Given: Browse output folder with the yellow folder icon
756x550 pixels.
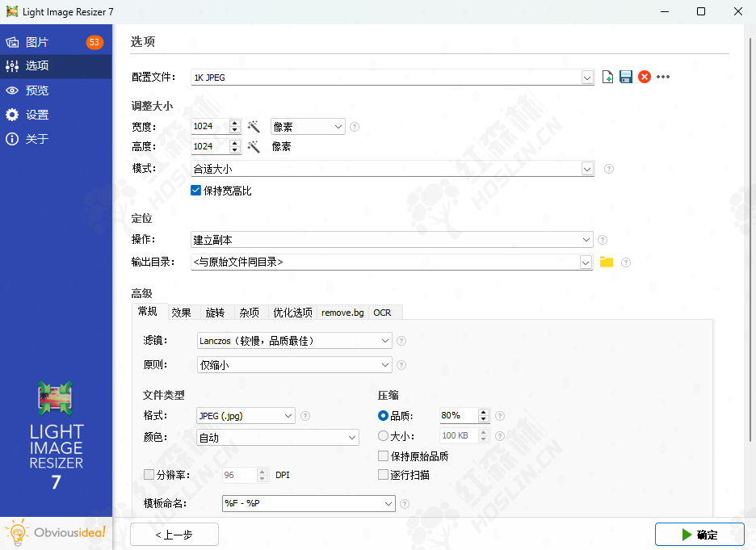Looking at the screenshot, I should (606, 262).
